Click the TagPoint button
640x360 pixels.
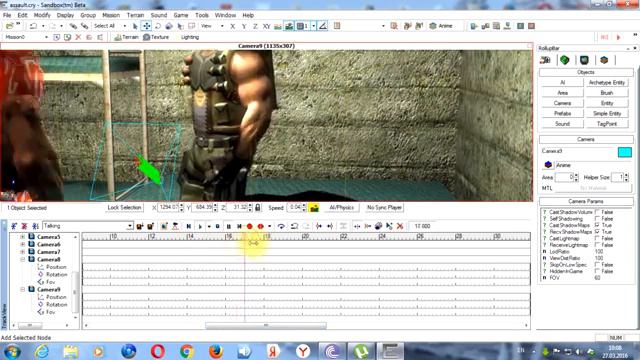[607, 124]
